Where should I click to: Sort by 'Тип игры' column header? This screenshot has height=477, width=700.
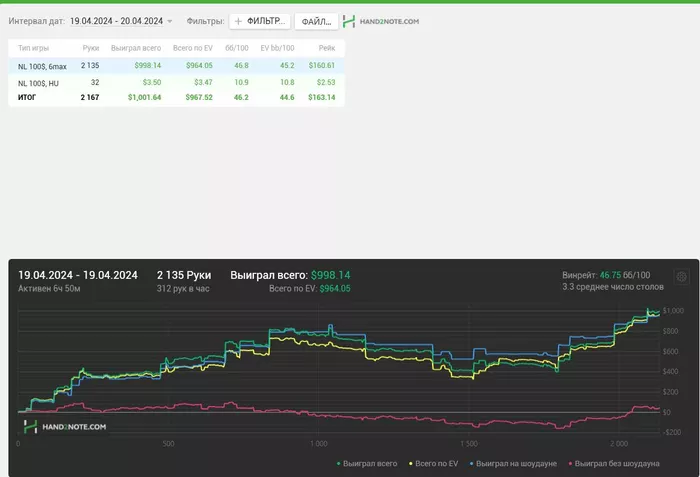point(33,48)
